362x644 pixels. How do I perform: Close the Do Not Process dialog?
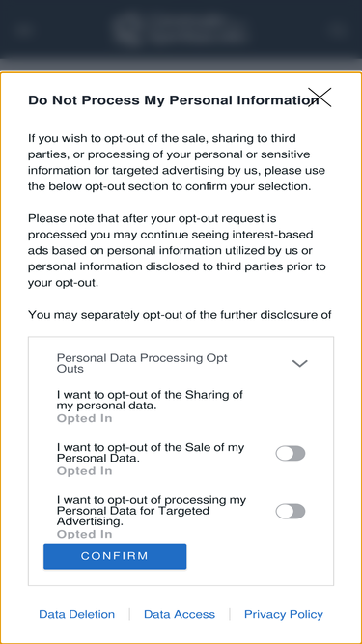coord(320,98)
